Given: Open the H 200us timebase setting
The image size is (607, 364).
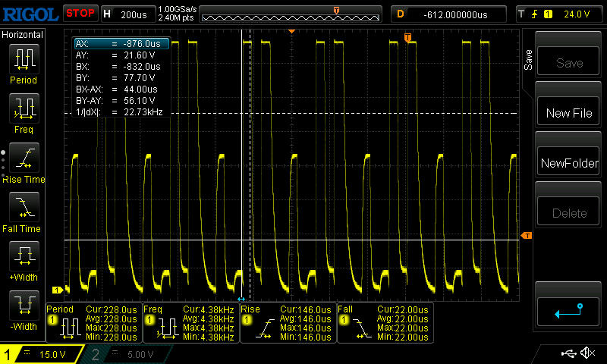Looking at the screenshot, I should pos(128,14).
